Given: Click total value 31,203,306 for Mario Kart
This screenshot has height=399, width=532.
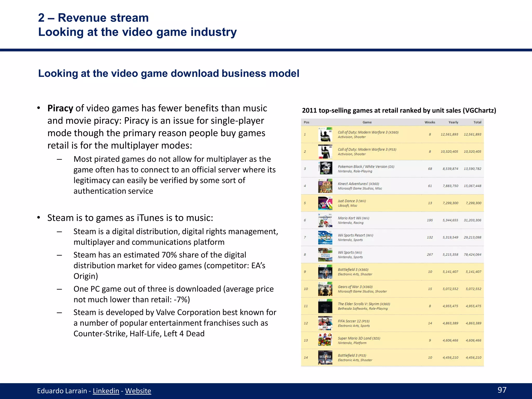Looking at the screenshot, I should pyautogui.click(x=473, y=220).
